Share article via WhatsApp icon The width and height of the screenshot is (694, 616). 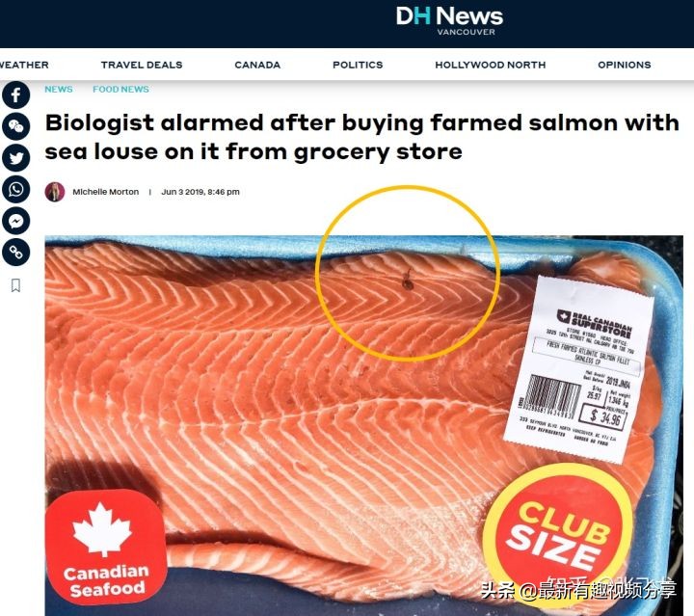(16, 189)
